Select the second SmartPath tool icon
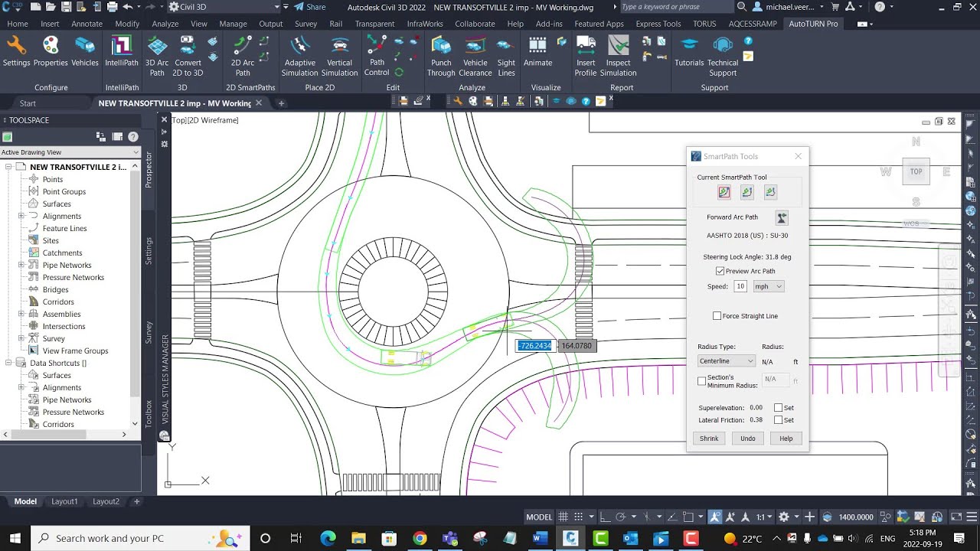Screen dimensions: 980x551 pos(747,192)
